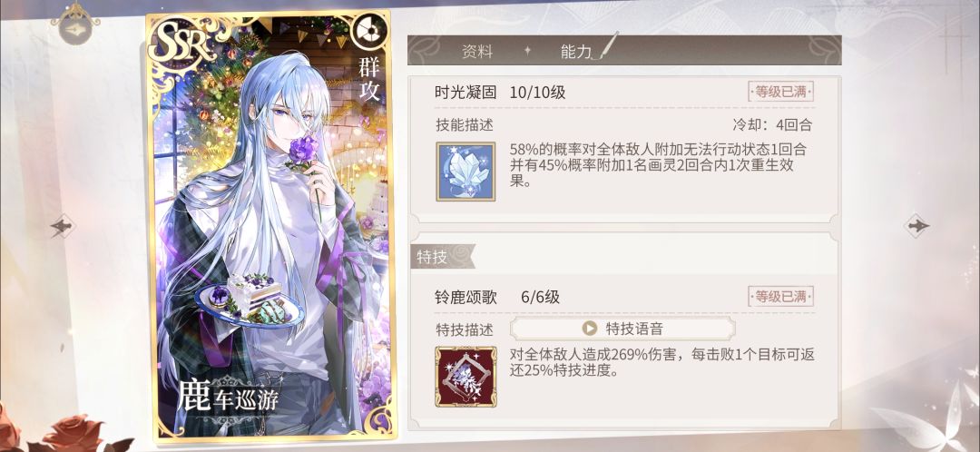
Task: Click play icon in 特技语音 button
Action: point(590,329)
